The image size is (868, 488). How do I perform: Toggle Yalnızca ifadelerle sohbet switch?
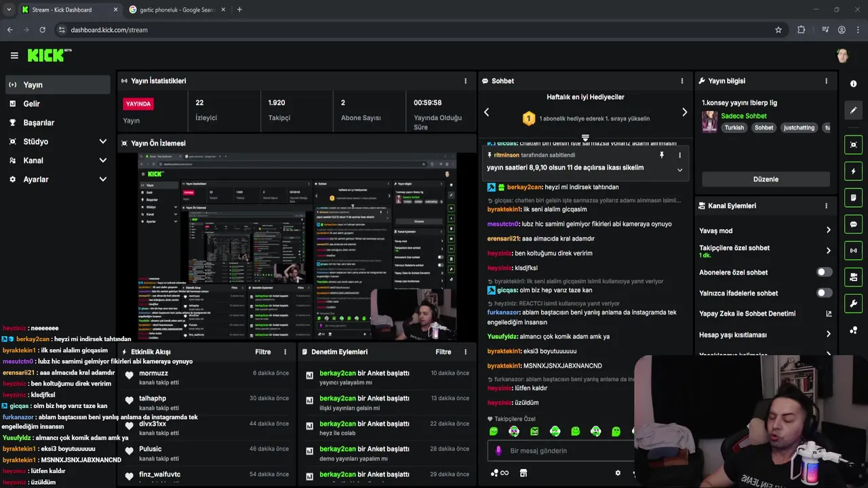(824, 293)
